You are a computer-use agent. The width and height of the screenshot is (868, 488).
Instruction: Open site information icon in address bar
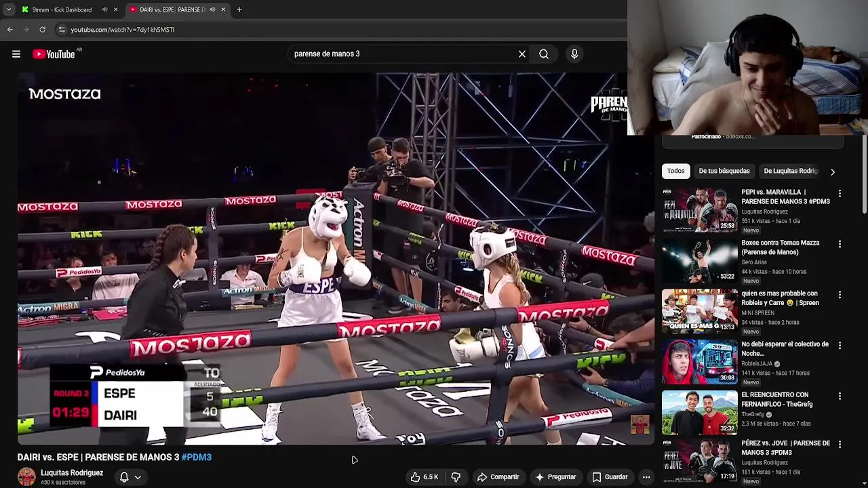tap(62, 30)
